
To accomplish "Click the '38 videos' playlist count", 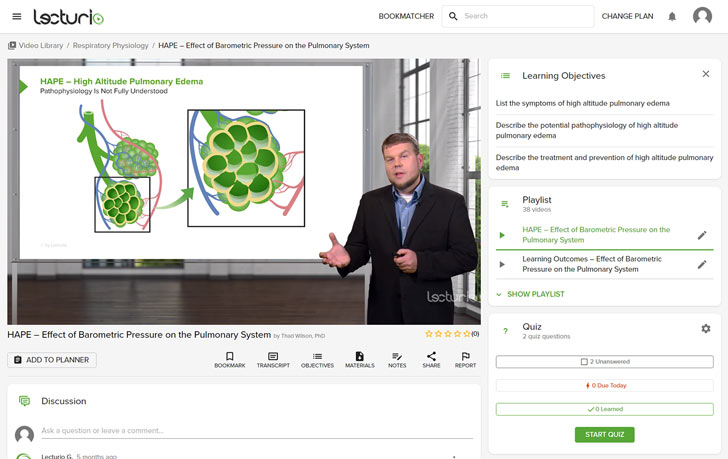I will coord(537,210).
